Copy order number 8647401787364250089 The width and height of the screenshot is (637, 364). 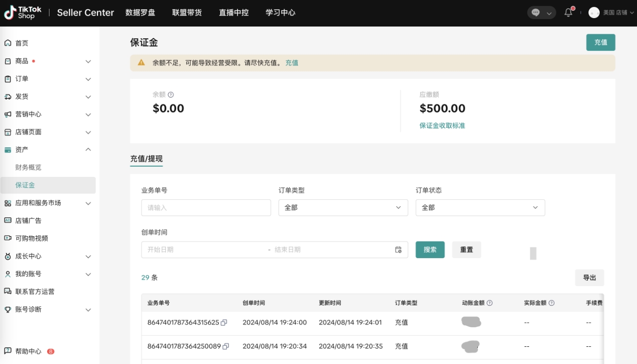[226, 346]
